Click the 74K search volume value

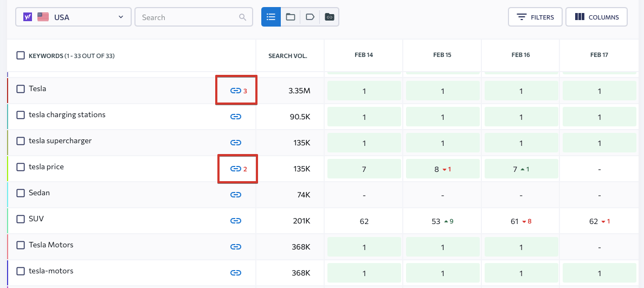click(303, 195)
